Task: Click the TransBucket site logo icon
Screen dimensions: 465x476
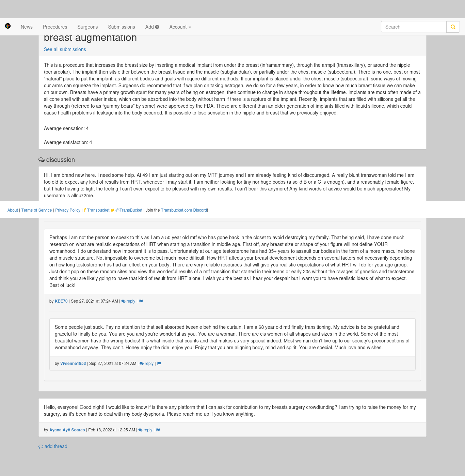Action: [8, 26]
